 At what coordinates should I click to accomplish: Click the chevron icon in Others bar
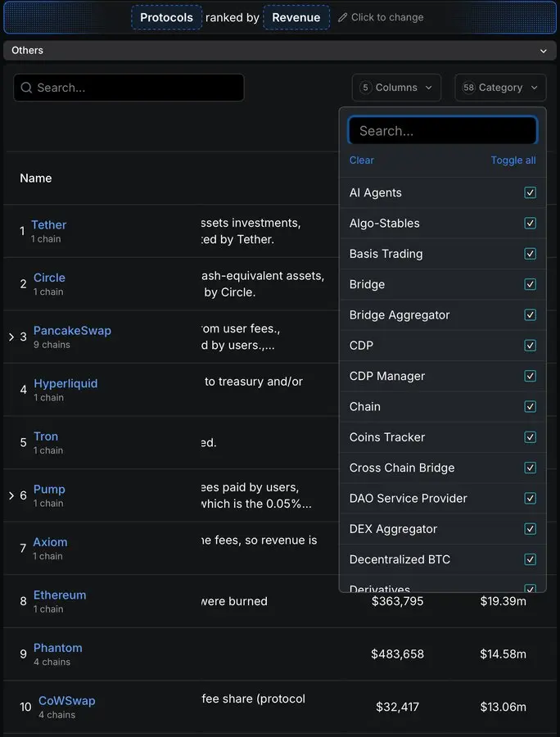[x=543, y=51]
